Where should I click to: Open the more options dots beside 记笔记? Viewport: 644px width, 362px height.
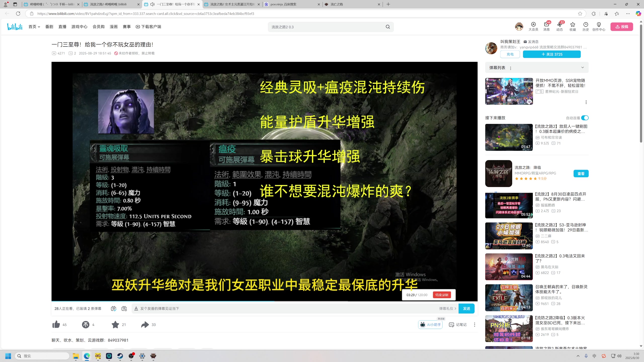(x=474, y=325)
